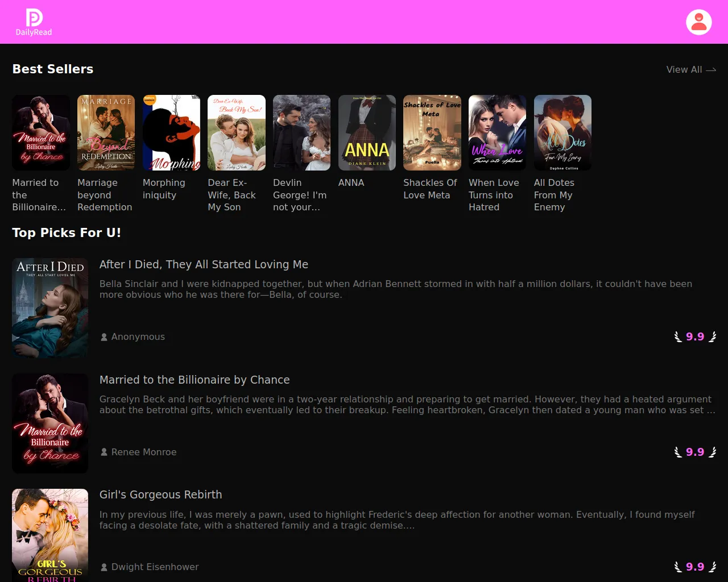Open the "Girl's Gorgeous Rebirth" story
Viewport: 728px width, 582px height.
[x=160, y=494]
